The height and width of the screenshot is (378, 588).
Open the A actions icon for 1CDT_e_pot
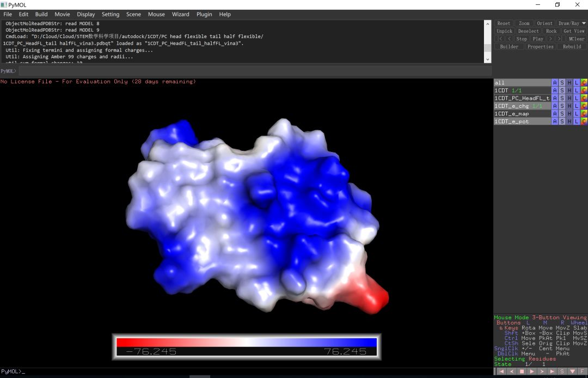(555, 121)
